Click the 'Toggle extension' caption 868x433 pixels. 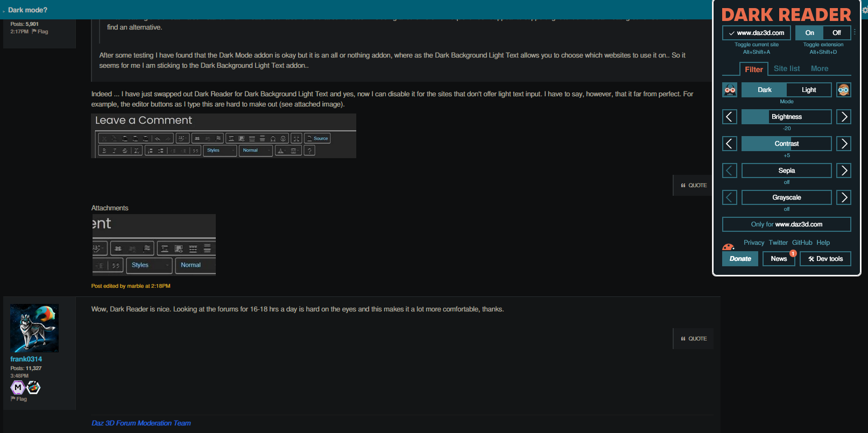[x=823, y=45]
